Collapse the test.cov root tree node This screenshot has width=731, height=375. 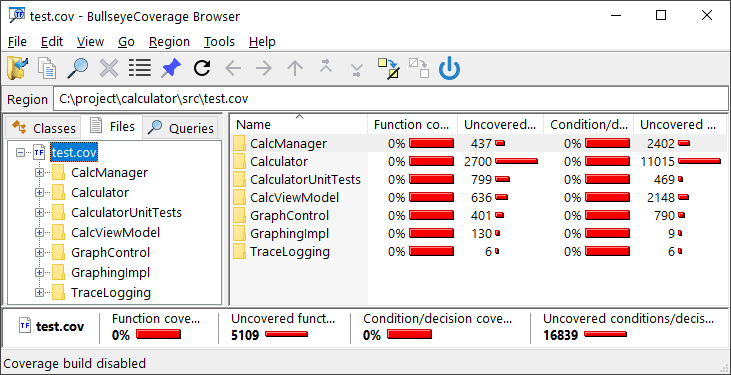tap(21, 153)
